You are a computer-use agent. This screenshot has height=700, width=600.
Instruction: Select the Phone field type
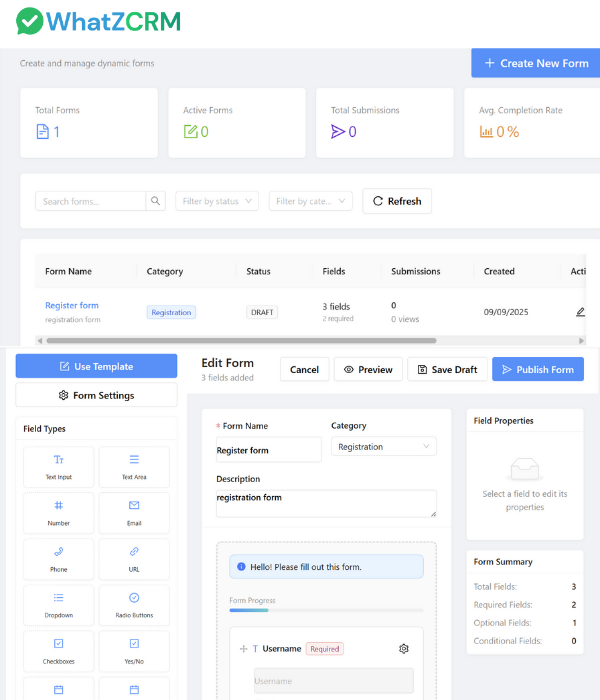tap(58, 558)
